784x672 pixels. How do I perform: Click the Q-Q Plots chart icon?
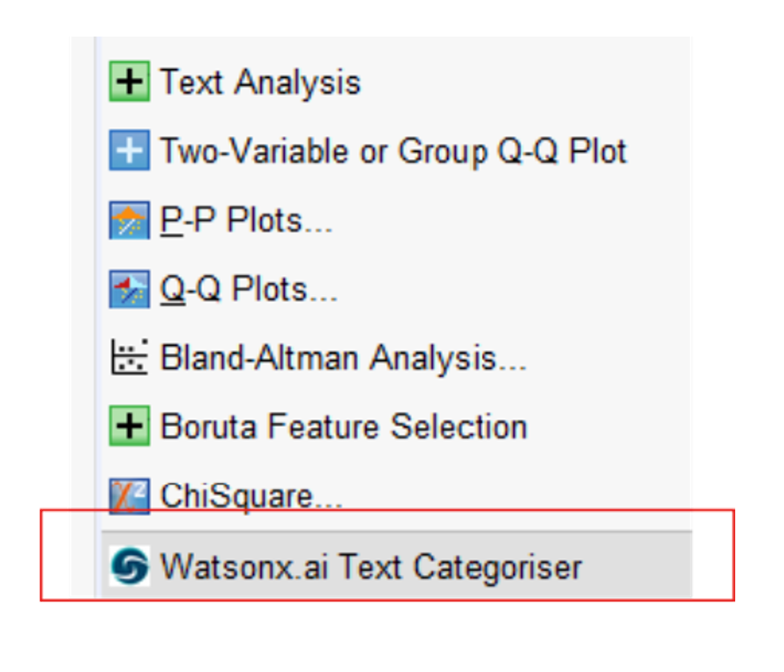click(x=130, y=289)
